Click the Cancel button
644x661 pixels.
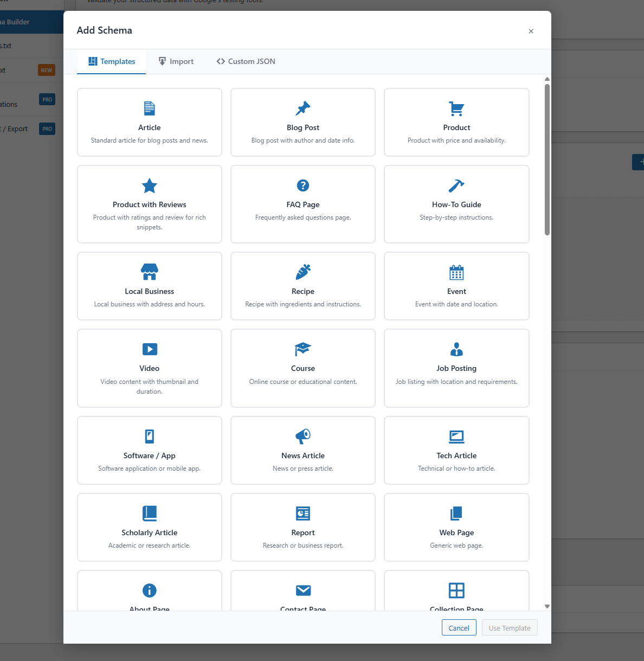tap(459, 627)
